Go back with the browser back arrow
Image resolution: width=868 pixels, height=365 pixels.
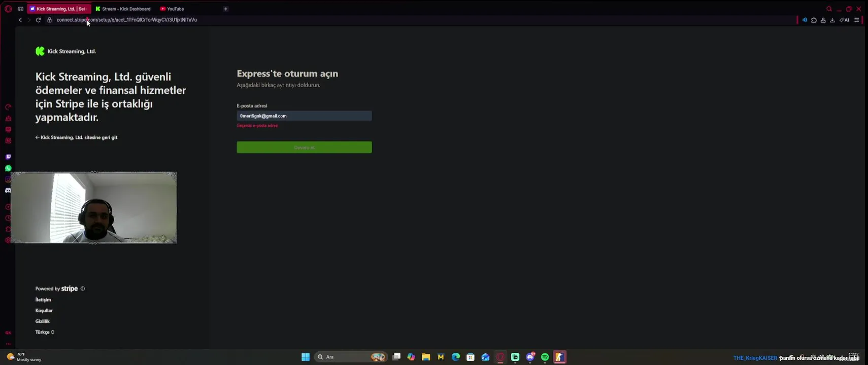click(20, 20)
